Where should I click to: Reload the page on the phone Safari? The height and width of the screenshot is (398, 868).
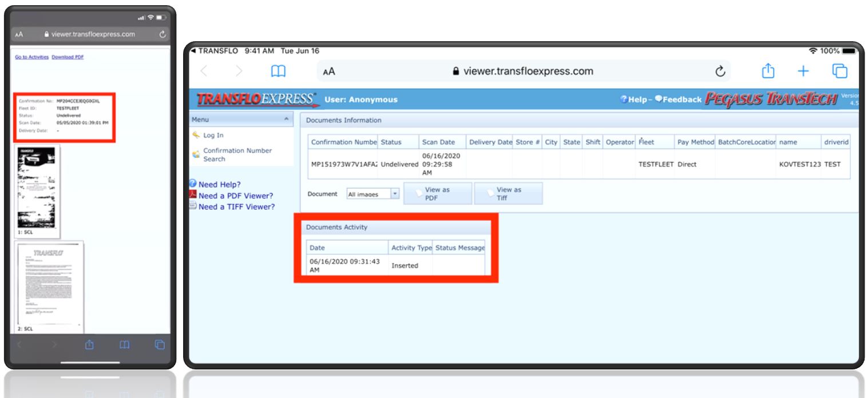coord(161,34)
